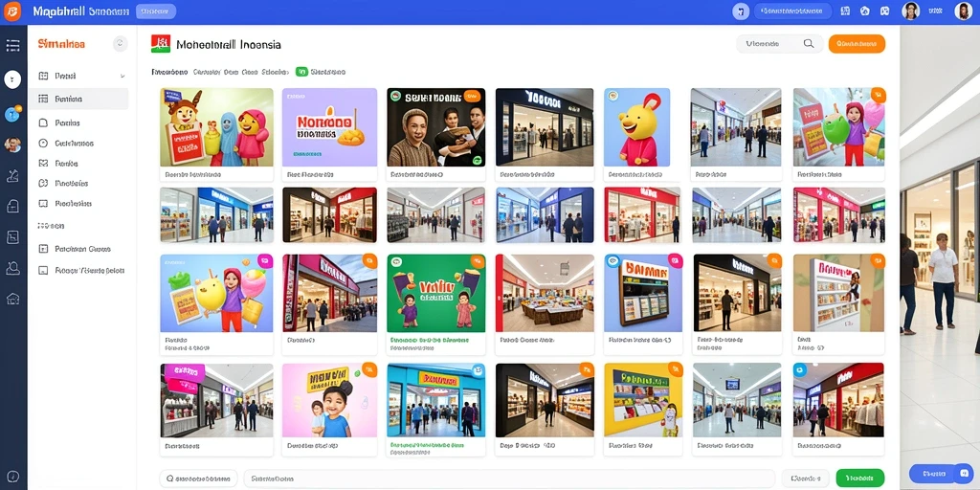Focus the rounded pill field in top bar
The height and width of the screenshot is (490, 980).
click(792, 11)
